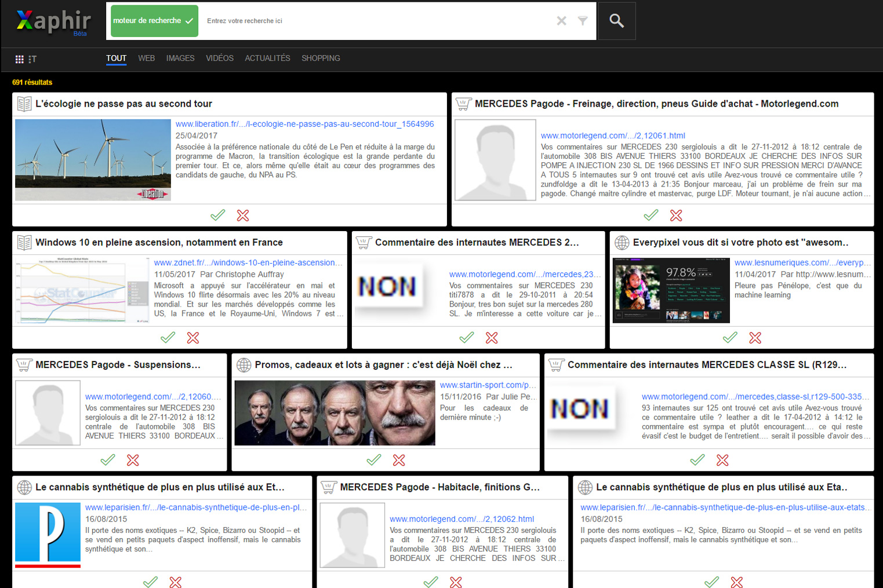The width and height of the screenshot is (883, 588).
Task: Approve the cannabis synthétique result
Action: 150,582
